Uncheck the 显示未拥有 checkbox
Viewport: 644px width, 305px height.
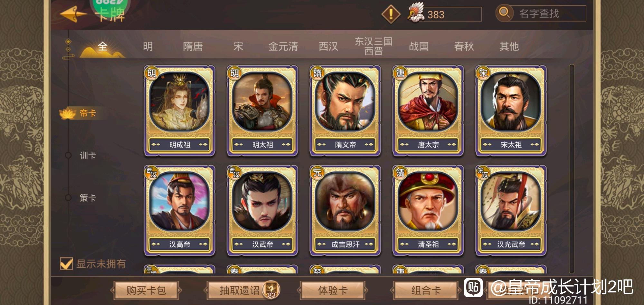[x=66, y=263]
